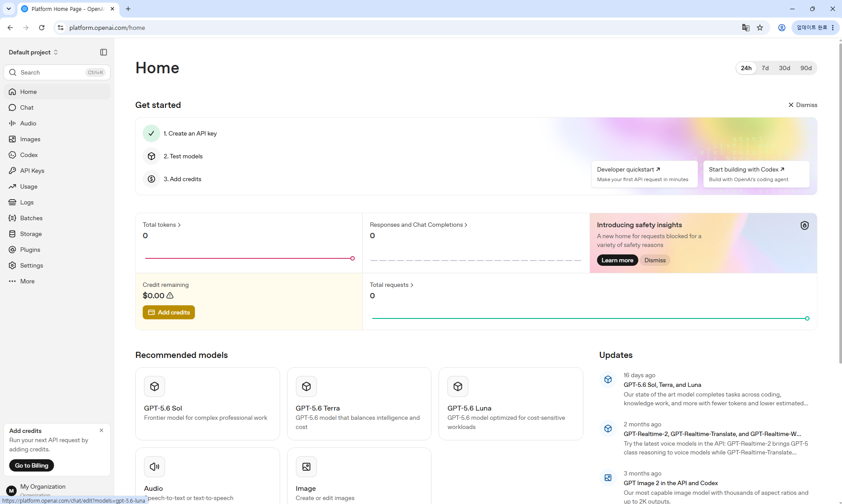Open Logs in the sidebar

57,202
